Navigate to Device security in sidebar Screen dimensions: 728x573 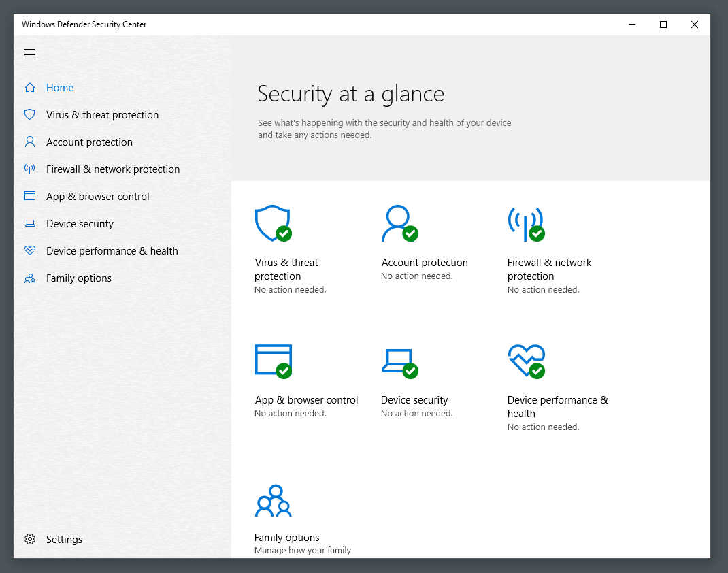tap(80, 224)
